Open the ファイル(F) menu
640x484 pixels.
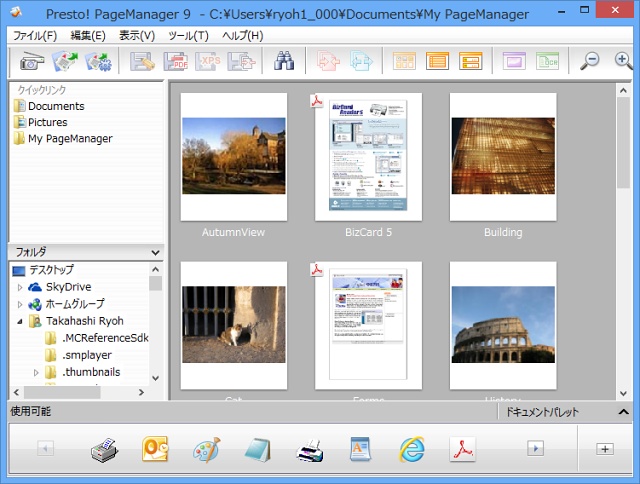pos(35,36)
